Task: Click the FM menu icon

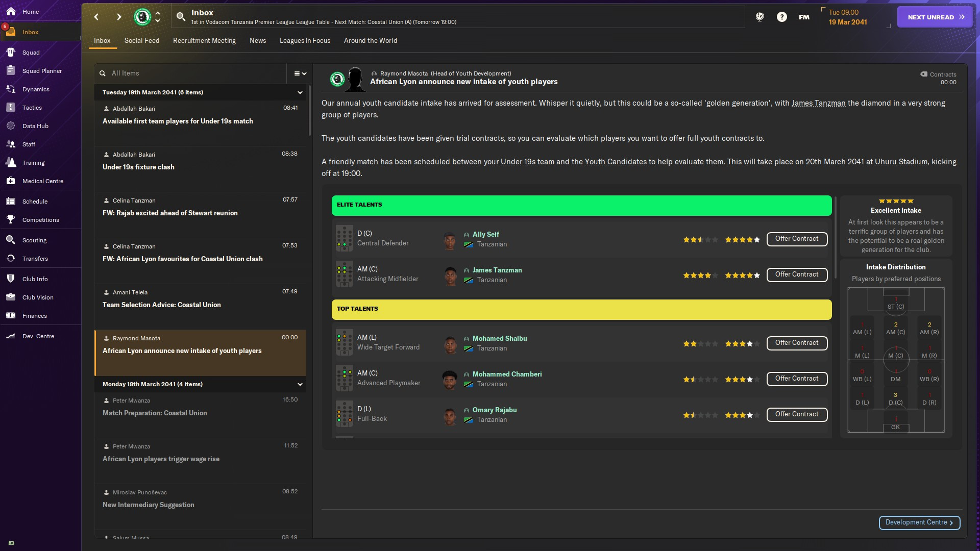Action: point(804,17)
